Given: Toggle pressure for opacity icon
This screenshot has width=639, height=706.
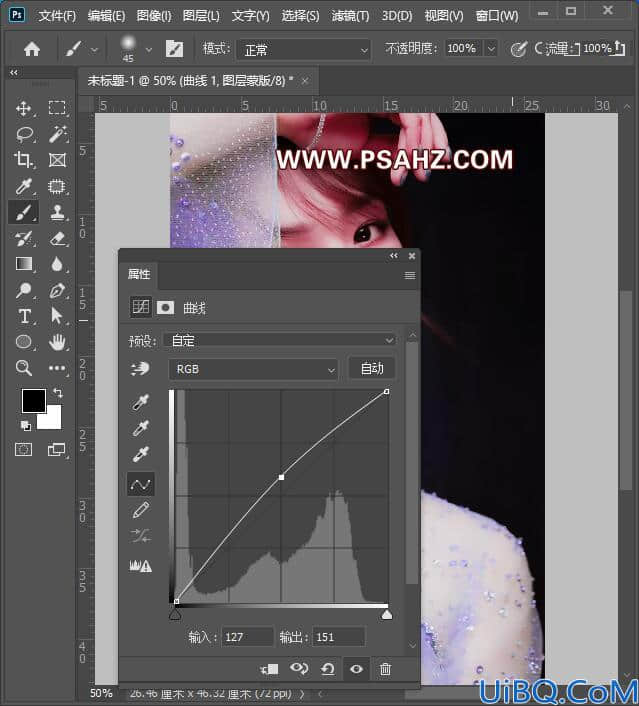Looking at the screenshot, I should pos(518,49).
